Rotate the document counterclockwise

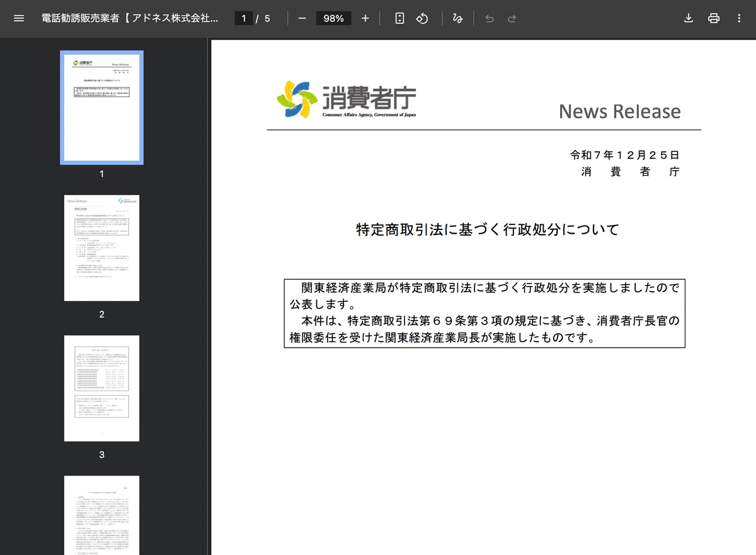[422, 18]
